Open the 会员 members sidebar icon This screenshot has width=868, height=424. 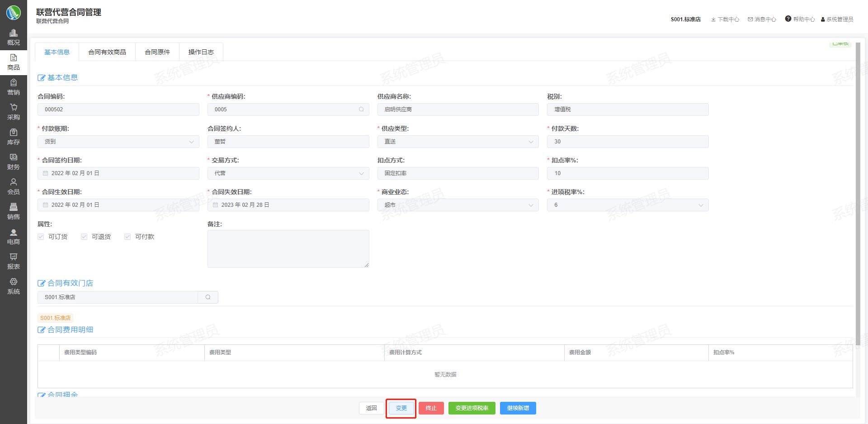pos(14,187)
